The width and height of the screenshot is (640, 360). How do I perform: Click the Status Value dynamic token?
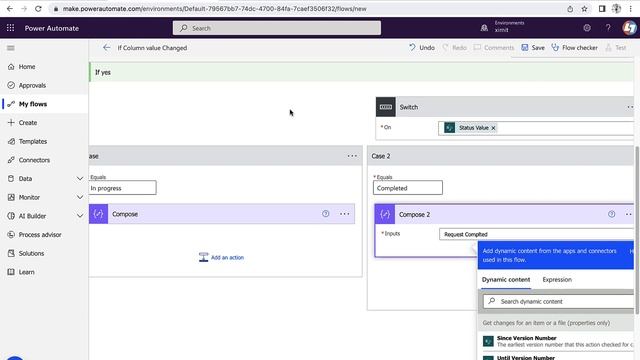(x=470, y=128)
